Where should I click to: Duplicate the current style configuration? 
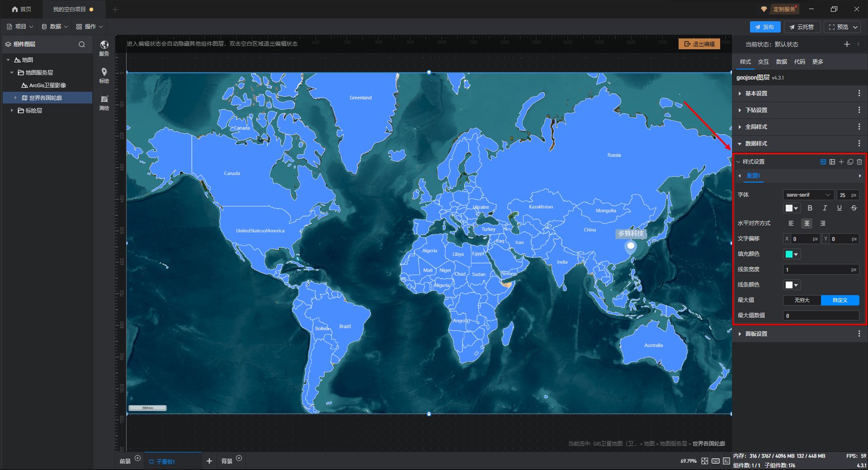pyautogui.click(x=850, y=162)
